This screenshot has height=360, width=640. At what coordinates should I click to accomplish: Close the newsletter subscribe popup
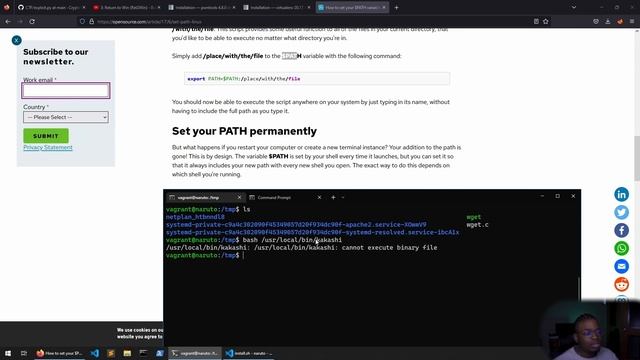pos(16,40)
